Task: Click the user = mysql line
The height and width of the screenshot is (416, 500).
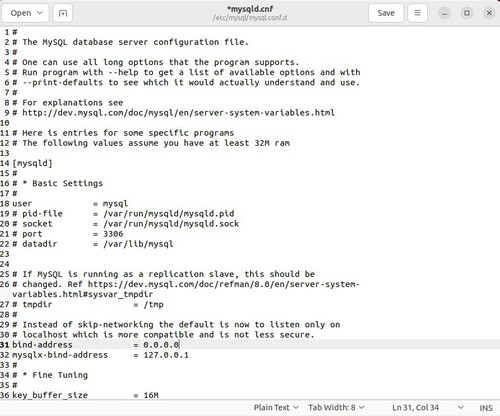Action: click(x=70, y=204)
